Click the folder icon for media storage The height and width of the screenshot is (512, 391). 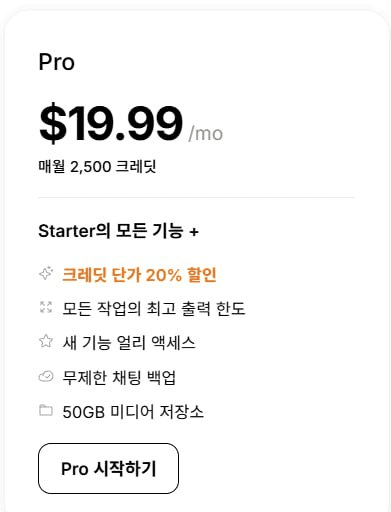46,411
